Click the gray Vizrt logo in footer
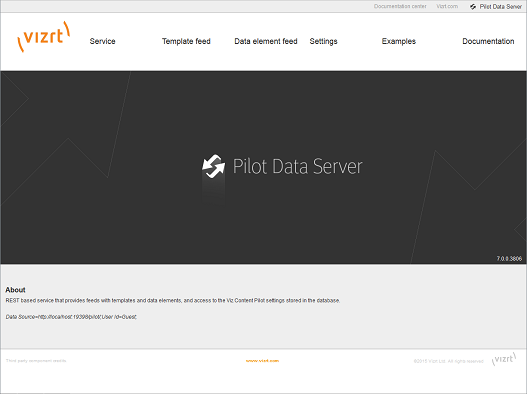Image resolution: width=527 pixels, height=394 pixels. (x=504, y=359)
